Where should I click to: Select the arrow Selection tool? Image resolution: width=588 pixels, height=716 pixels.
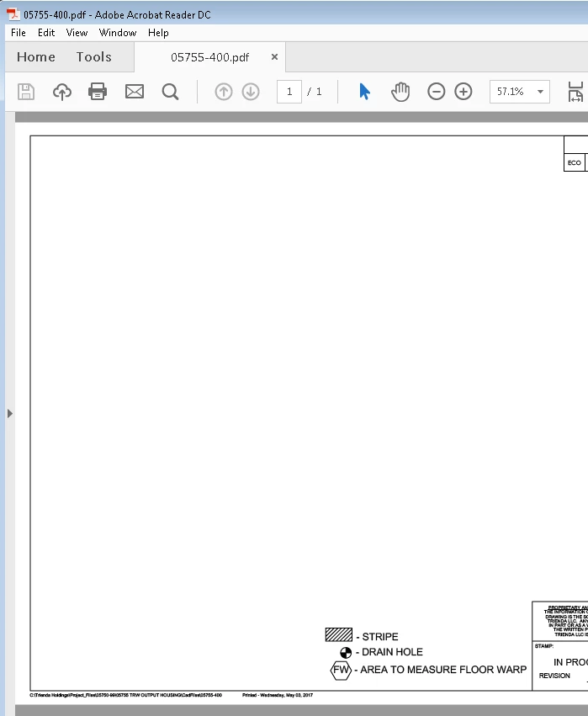pyautogui.click(x=364, y=92)
